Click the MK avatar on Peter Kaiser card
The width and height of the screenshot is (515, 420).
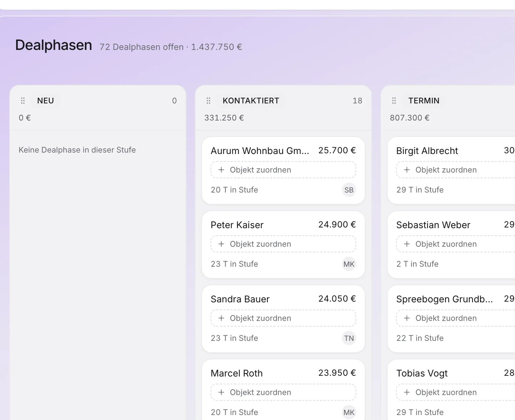coord(349,264)
